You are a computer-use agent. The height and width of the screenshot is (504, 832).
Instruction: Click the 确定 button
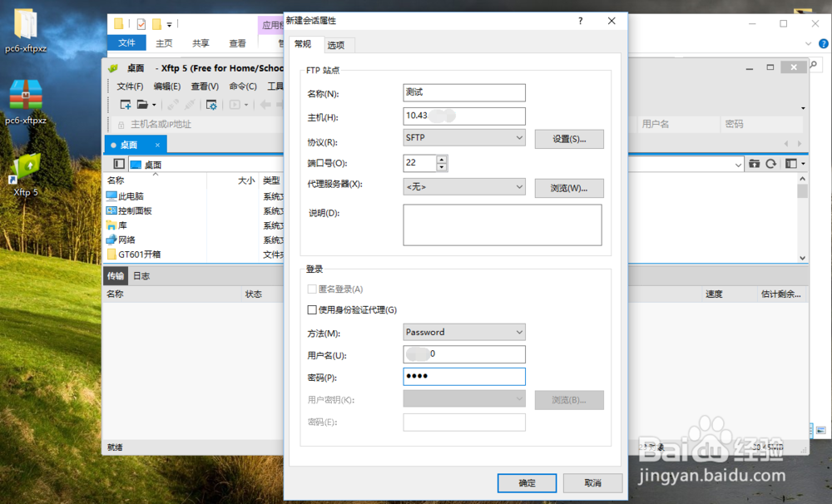click(x=527, y=482)
